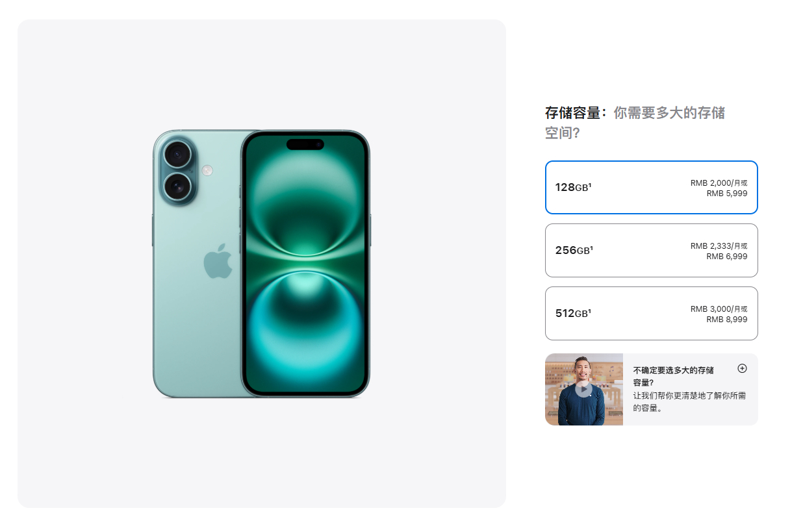790x532 pixels.
Task: Click the RMB 5,999 price text
Action: tap(727, 193)
